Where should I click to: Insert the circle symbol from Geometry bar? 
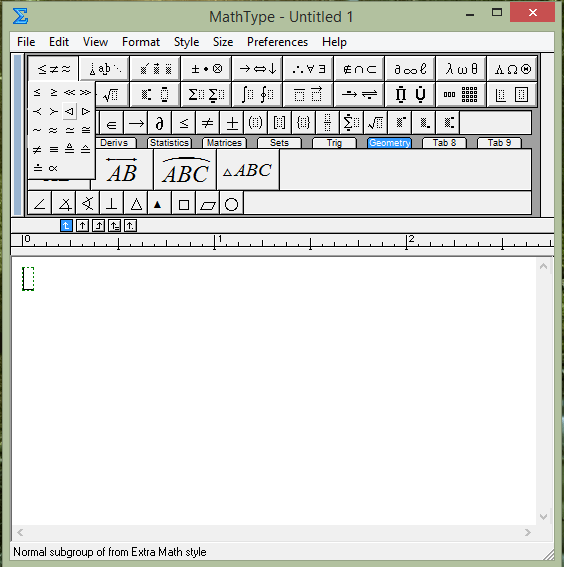click(231, 204)
